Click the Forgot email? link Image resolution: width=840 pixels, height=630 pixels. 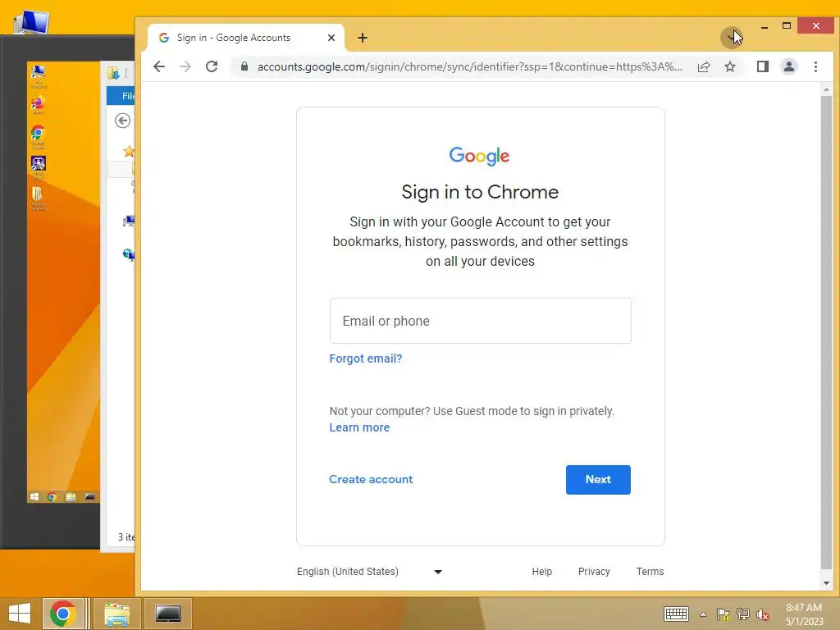click(x=365, y=358)
